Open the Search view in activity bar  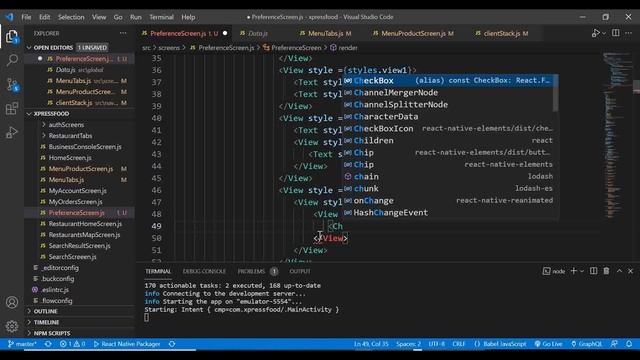[x=12, y=60]
